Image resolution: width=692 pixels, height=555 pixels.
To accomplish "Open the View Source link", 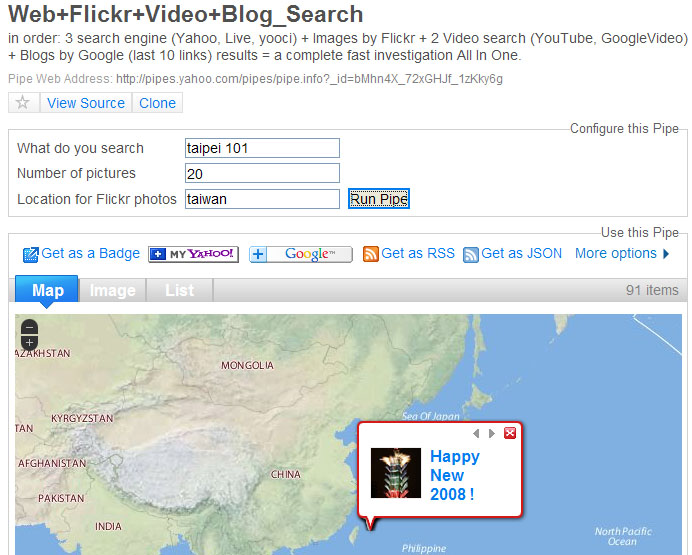I will tap(86, 103).
